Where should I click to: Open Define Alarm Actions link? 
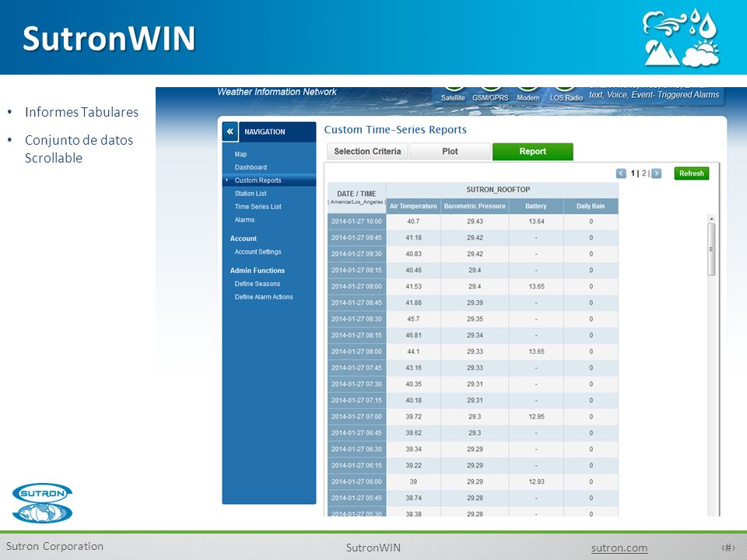click(264, 296)
